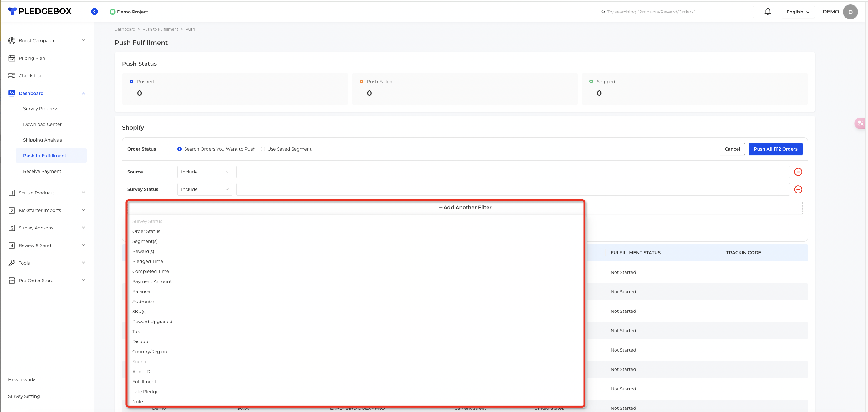
Task: Expand Review & Send chevron
Action: pos(84,245)
